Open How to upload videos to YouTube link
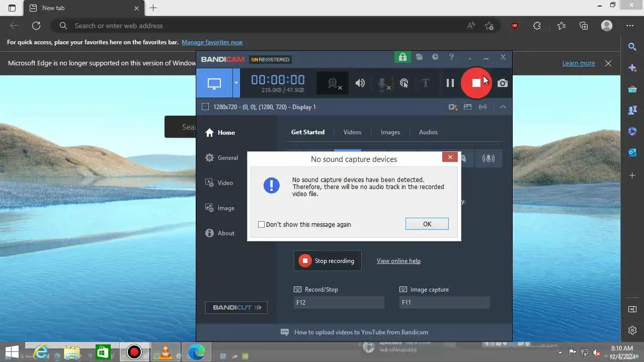644x362 pixels. [361, 332]
